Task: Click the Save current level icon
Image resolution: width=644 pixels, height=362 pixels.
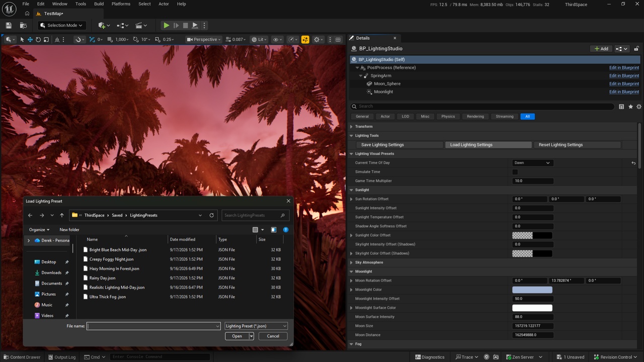Action: pyautogui.click(x=9, y=25)
